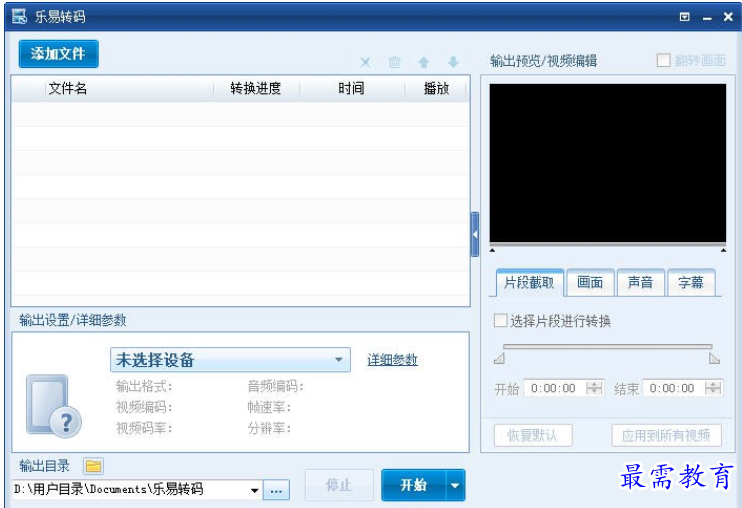Image resolution: width=742 pixels, height=508 pixels.
Task: Open the dropdown arrow beside the 开始 convert button
Action: tap(455, 485)
